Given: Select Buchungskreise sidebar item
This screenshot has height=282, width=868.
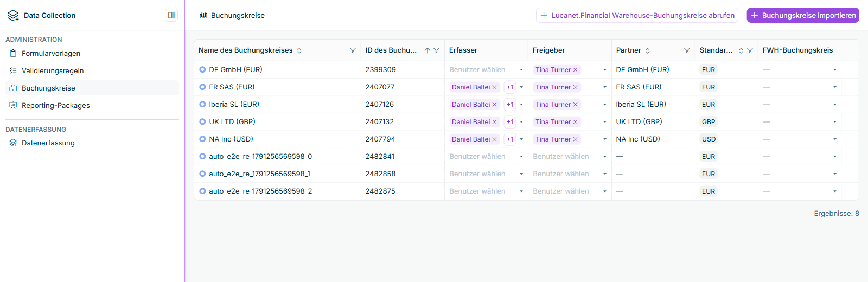Looking at the screenshot, I should pyautogui.click(x=92, y=88).
